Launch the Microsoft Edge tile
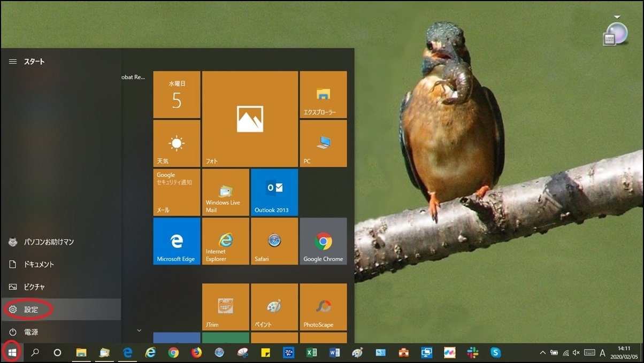The image size is (644, 363). tap(177, 241)
